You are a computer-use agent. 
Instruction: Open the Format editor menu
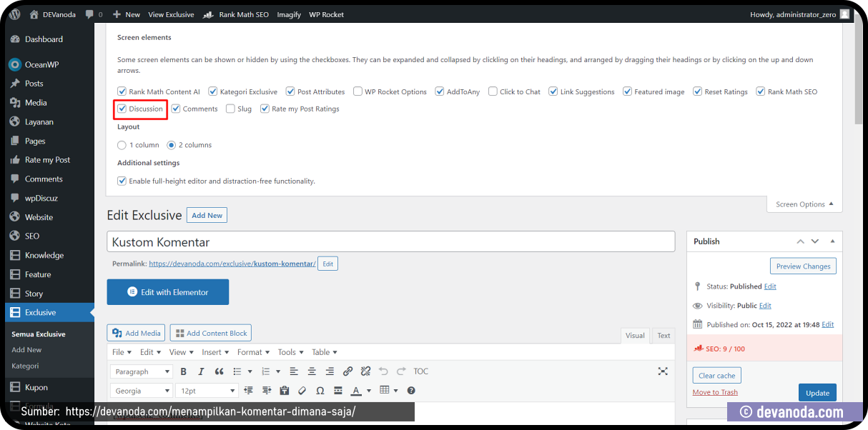coord(253,352)
